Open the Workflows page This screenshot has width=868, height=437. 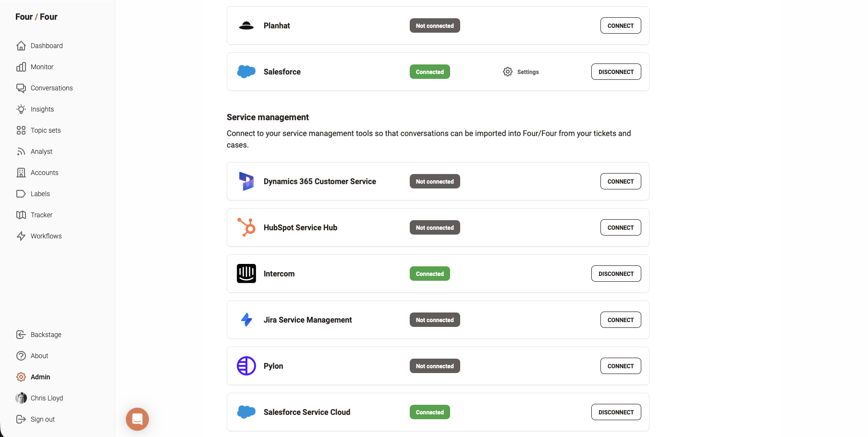tap(46, 236)
